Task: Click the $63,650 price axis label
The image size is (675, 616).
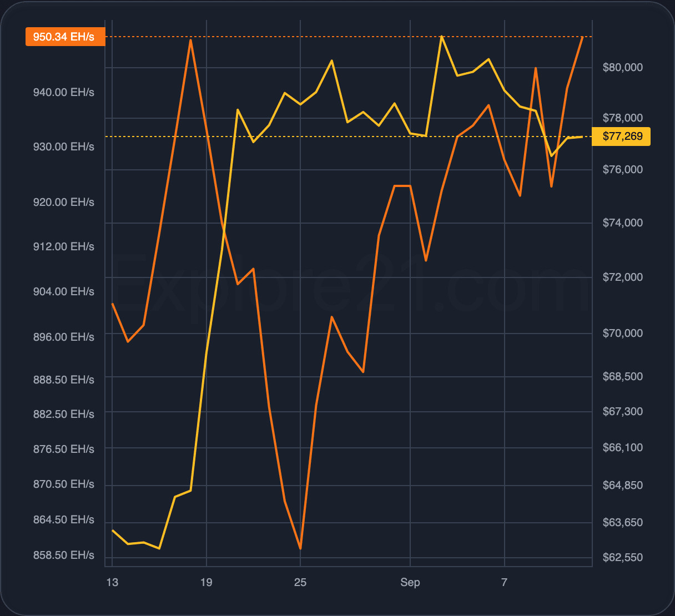Action: click(x=623, y=523)
